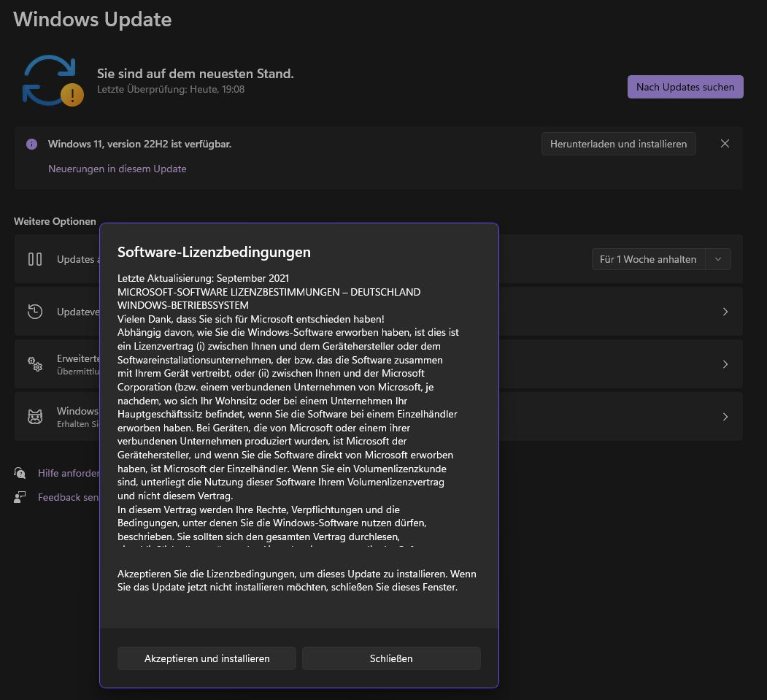Click Akzeptieren und installieren in the dialog
This screenshot has height=700, width=767.
point(207,658)
